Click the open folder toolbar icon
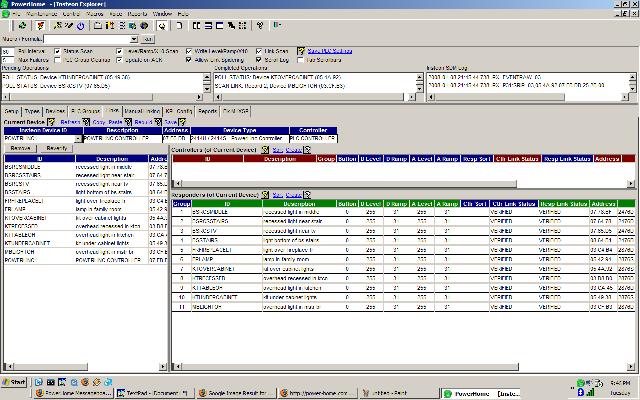 [x=98, y=25]
